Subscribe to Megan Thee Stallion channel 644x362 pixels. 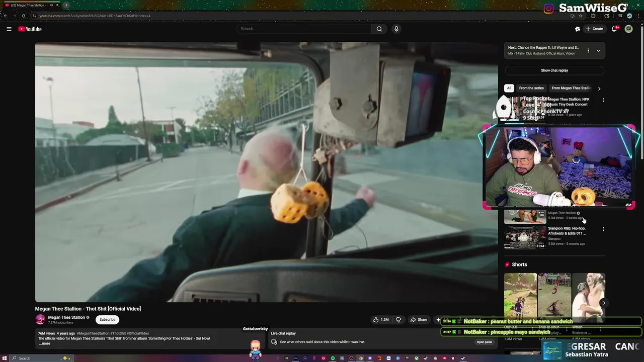[x=107, y=319]
